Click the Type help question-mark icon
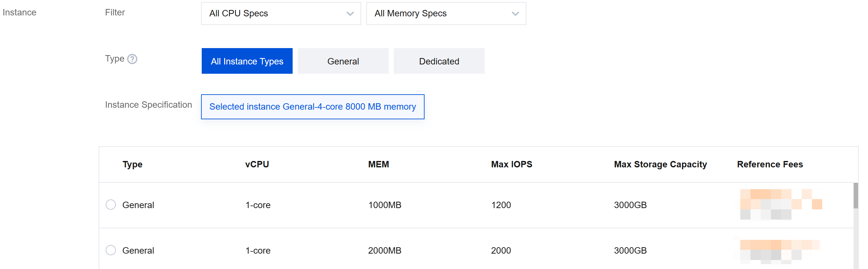Screen dimensions: 868x269 click(132, 59)
